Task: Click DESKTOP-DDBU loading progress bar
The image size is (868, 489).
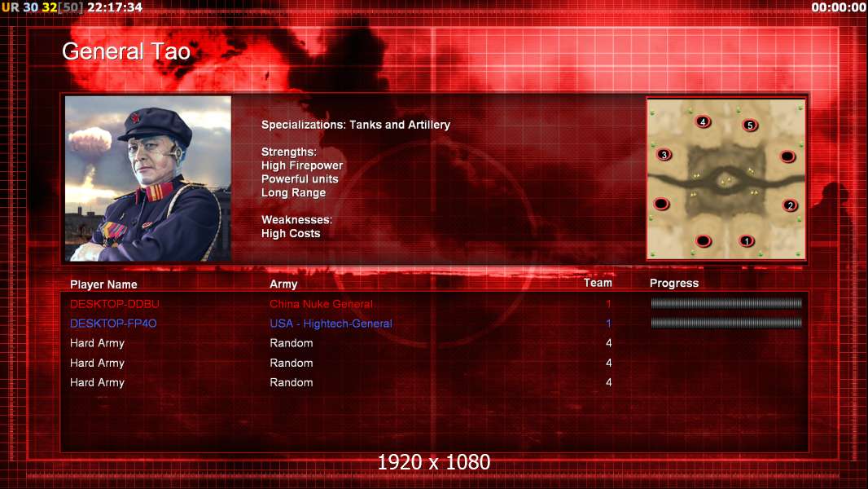Action: click(x=726, y=303)
